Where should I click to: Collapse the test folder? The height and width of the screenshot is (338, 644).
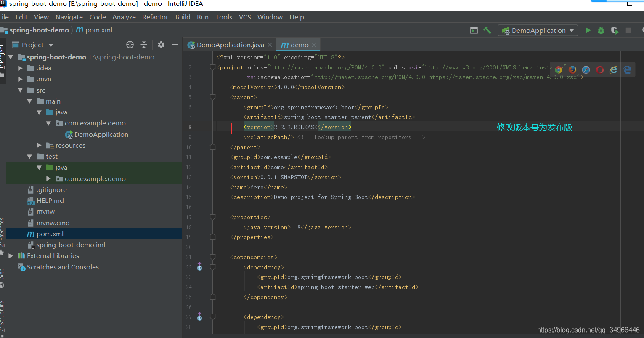(x=29, y=156)
